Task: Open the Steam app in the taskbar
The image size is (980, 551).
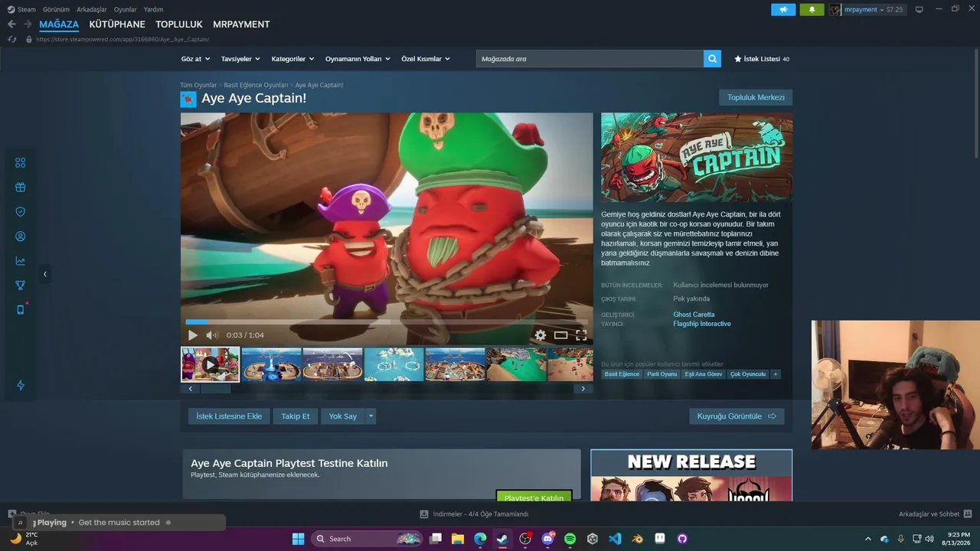Action: [503, 539]
